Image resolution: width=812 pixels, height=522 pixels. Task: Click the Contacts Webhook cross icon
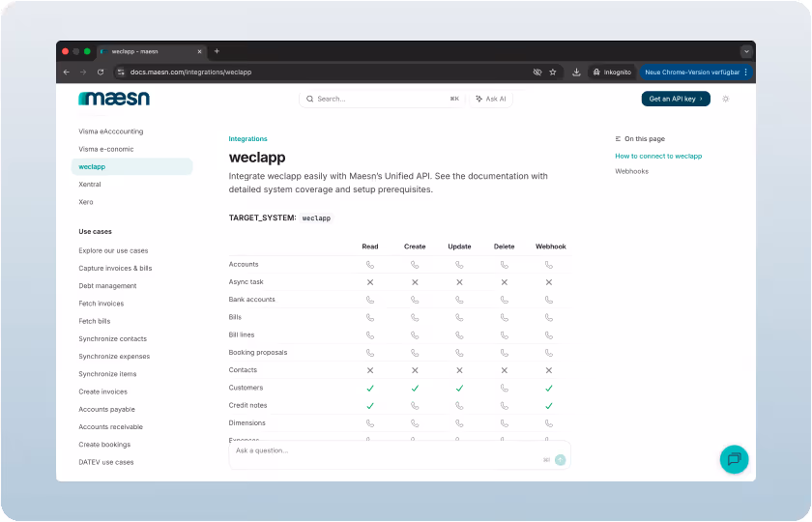click(x=549, y=370)
